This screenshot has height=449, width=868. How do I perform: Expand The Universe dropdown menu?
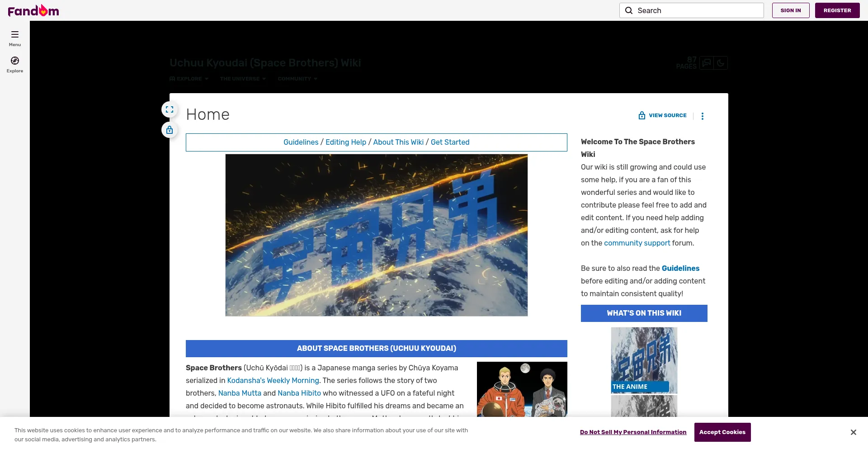[x=243, y=79]
